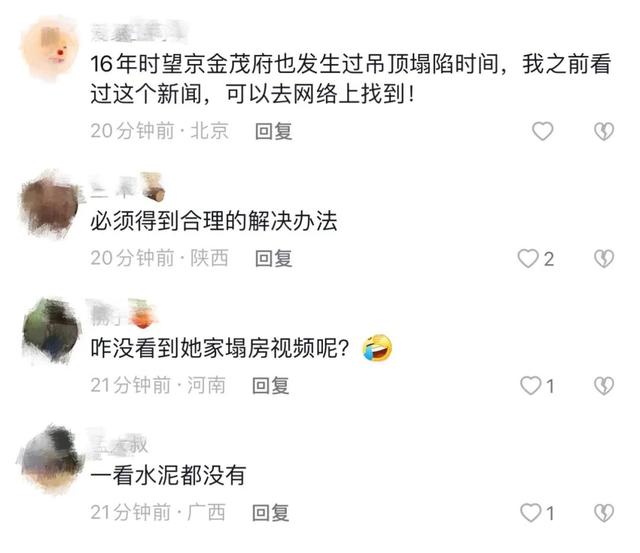Reply to the Beijing commenter via 回复
Screen dimensions: 640x553
(273, 131)
